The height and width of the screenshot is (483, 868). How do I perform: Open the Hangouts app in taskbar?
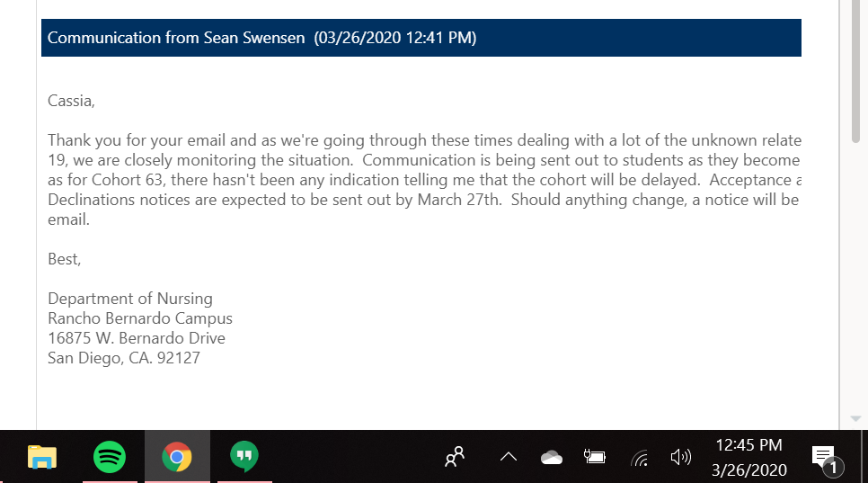pyautogui.click(x=244, y=457)
